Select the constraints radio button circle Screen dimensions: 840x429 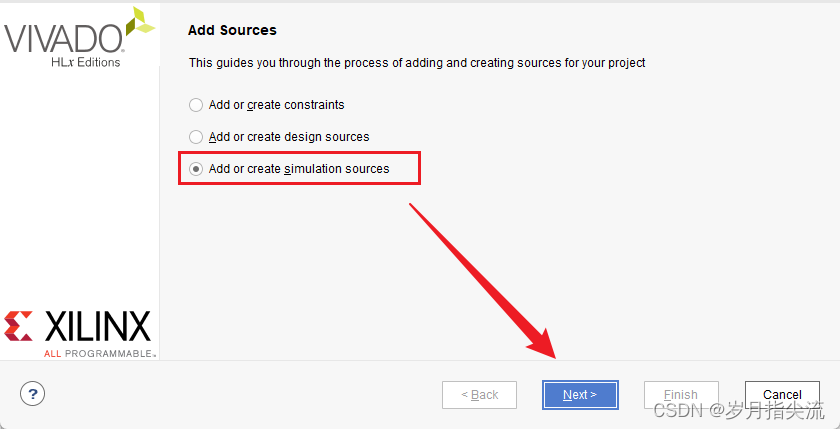196,105
